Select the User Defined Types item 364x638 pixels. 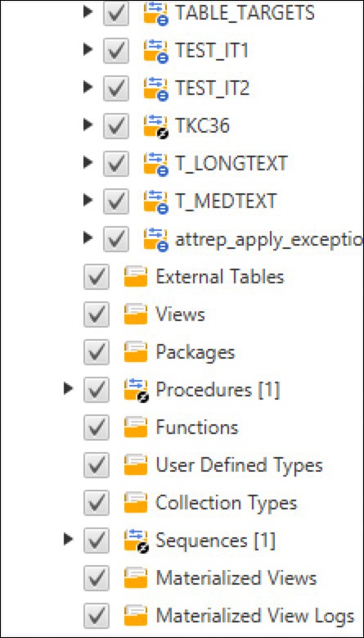coord(240,465)
